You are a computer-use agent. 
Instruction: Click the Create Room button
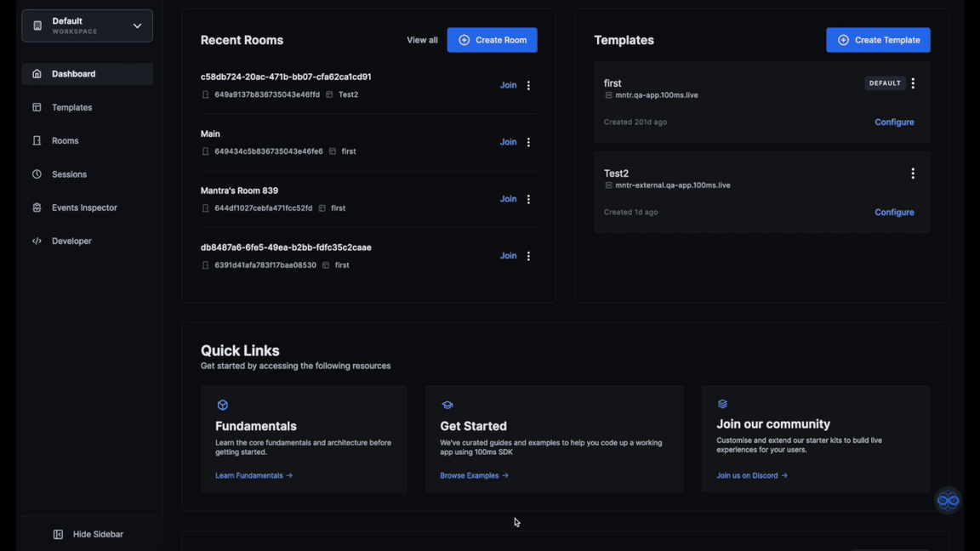tap(492, 40)
